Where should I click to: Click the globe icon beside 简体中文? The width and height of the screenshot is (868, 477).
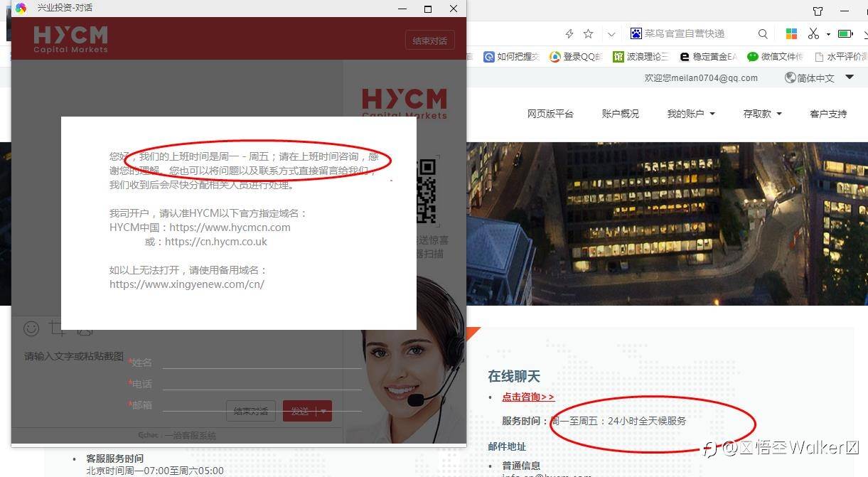[790, 77]
